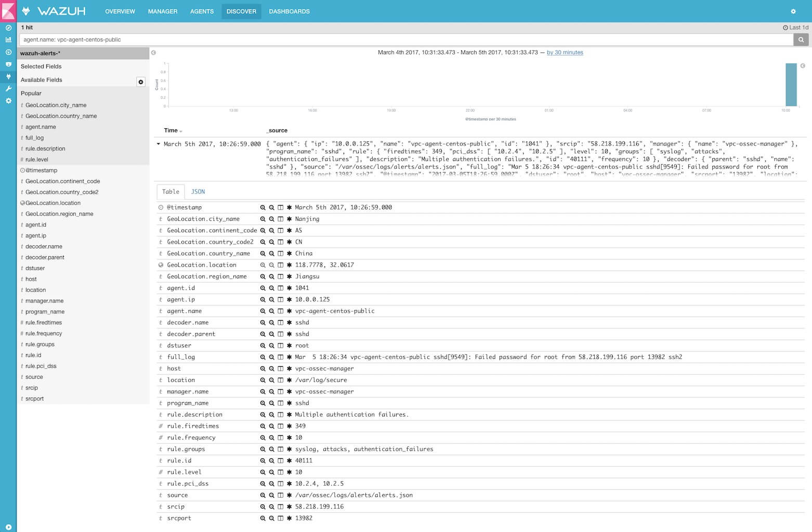
Task: Expand the Popular fields section header
Action: point(31,94)
